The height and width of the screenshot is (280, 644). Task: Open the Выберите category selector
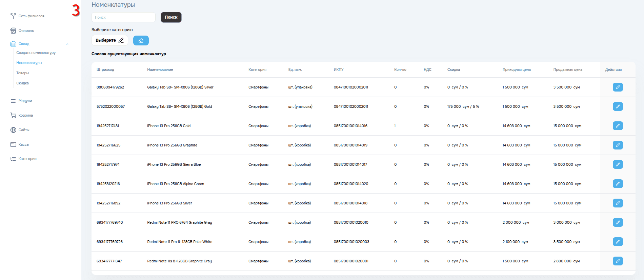(109, 40)
